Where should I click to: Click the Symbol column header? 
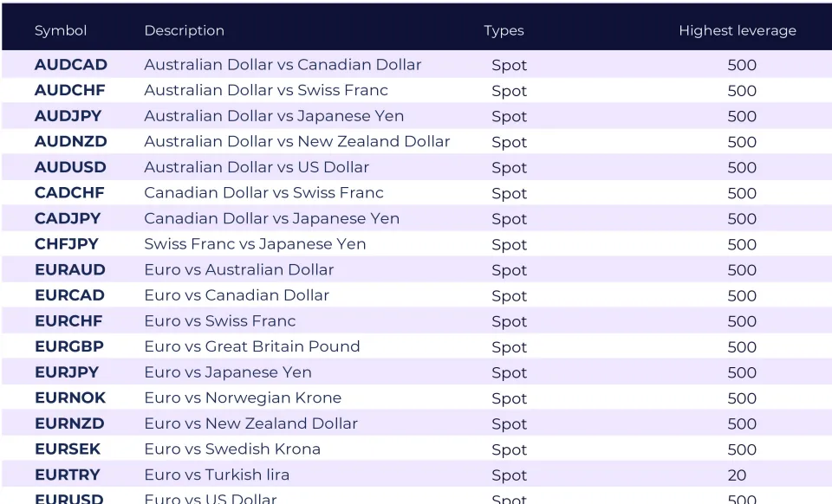61,30
